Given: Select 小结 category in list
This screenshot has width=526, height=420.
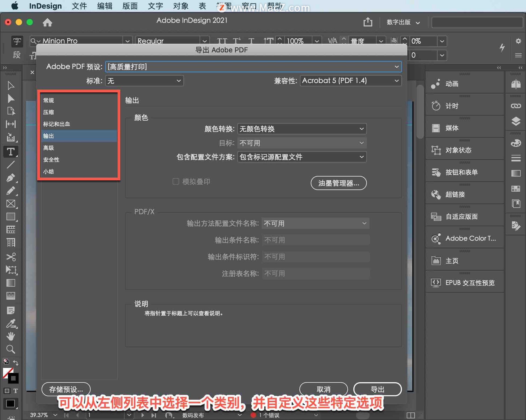Looking at the screenshot, I should click(x=79, y=171).
